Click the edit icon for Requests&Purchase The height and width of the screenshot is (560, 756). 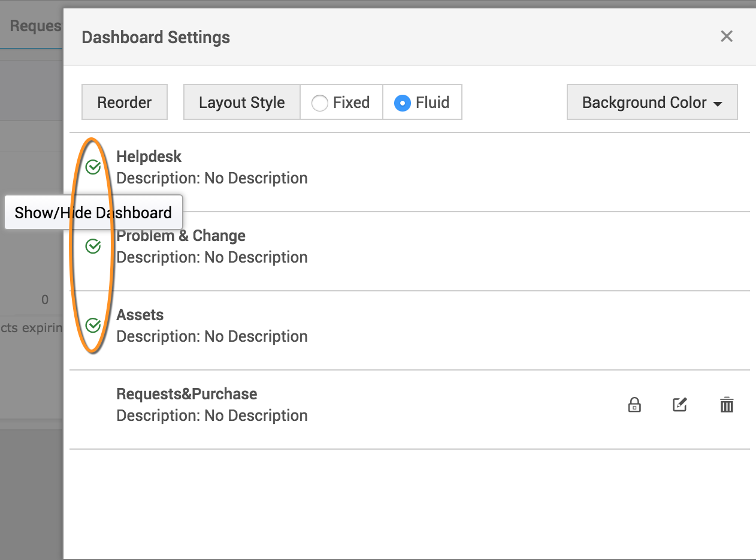679,405
